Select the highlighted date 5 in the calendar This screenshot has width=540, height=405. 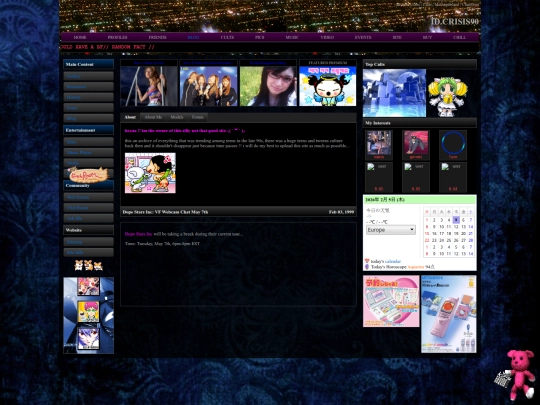tap(456, 220)
